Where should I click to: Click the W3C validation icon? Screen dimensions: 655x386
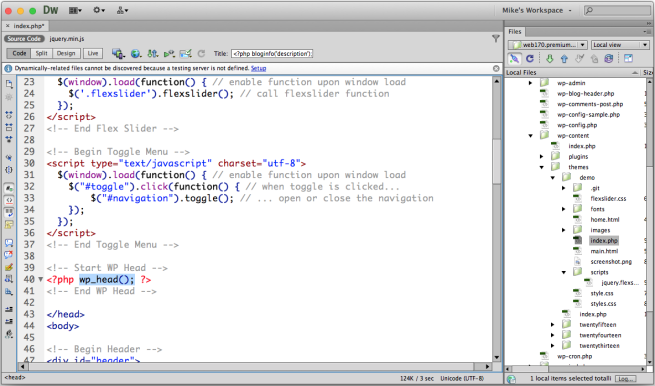(169, 53)
